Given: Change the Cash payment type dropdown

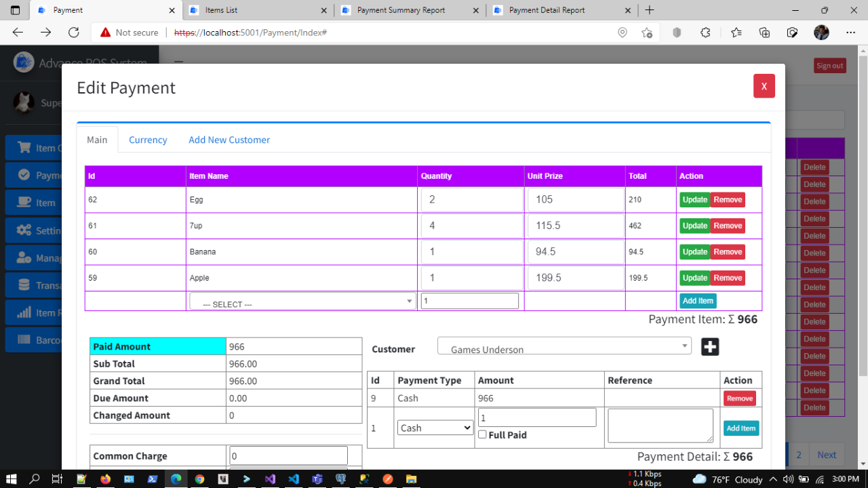Looking at the screenshot, I should click(434, 428).
